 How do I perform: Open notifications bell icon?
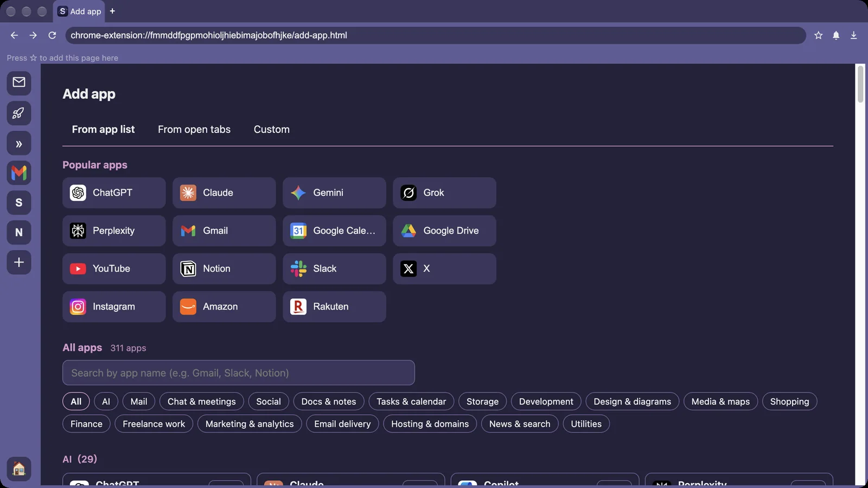(836, 35)
